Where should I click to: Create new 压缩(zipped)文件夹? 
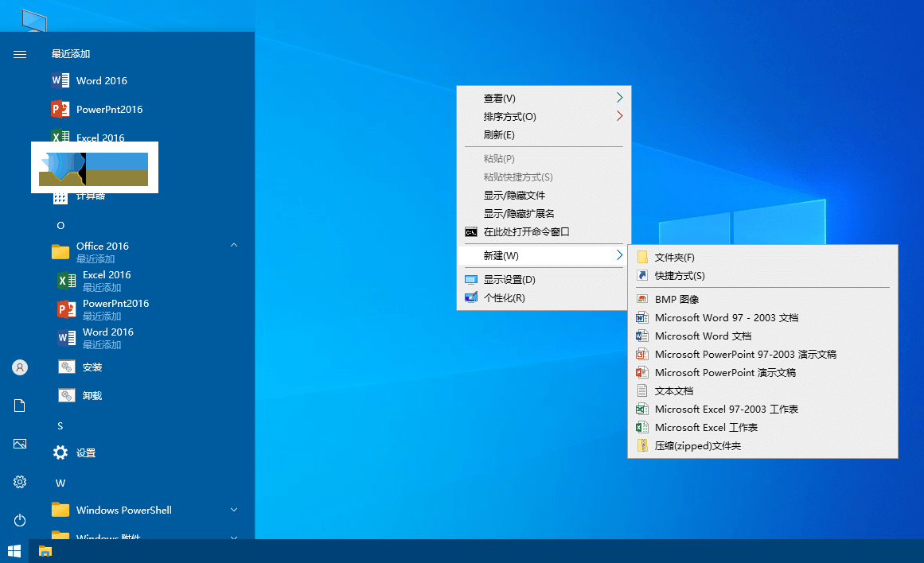(x=762, y=446)
